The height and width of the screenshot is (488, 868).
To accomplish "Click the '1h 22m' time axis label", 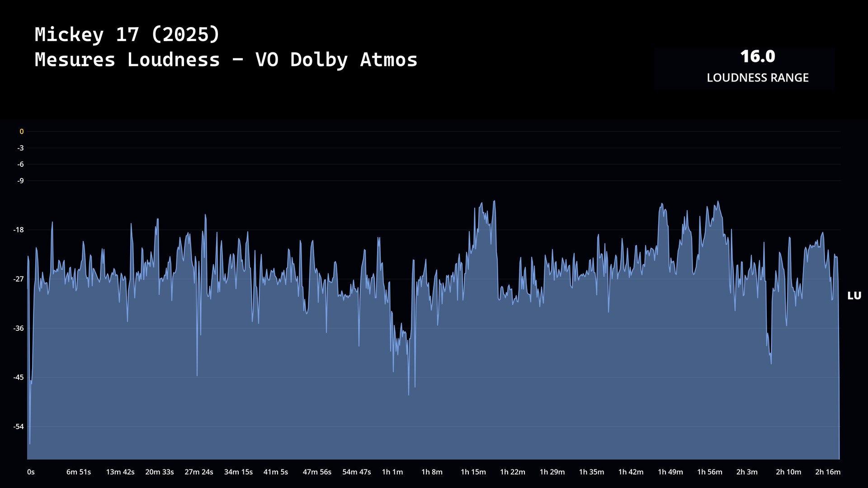I will click(x=513, y=472).
